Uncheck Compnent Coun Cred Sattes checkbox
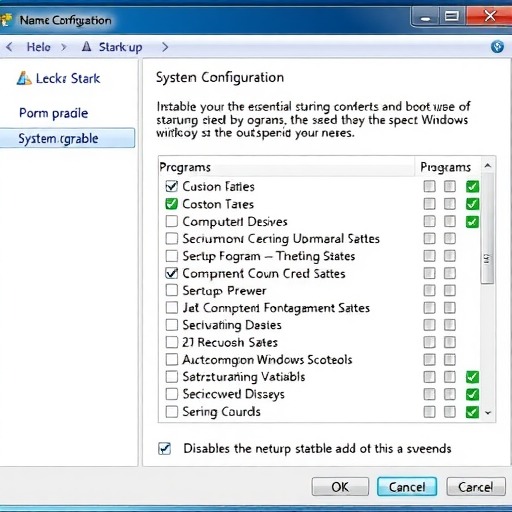Screen dimensions: 512x512 pyautogui.click(x=172, y=273)
